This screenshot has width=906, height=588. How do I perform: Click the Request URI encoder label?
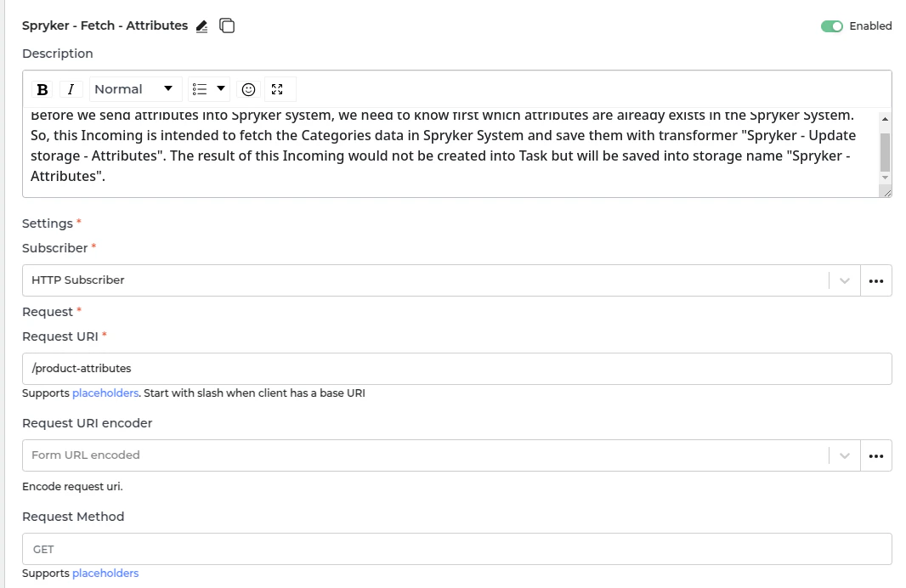88,423
